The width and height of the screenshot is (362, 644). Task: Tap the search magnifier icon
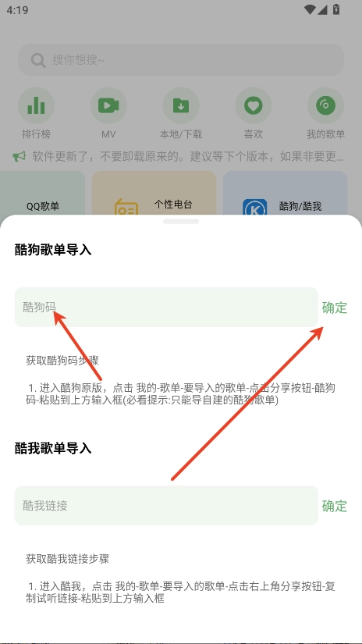tap(38, 61)
